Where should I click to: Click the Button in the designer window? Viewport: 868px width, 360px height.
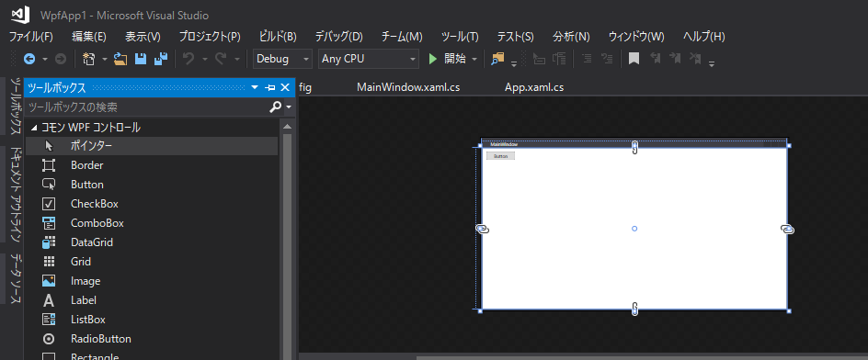(x=500, y=156)
